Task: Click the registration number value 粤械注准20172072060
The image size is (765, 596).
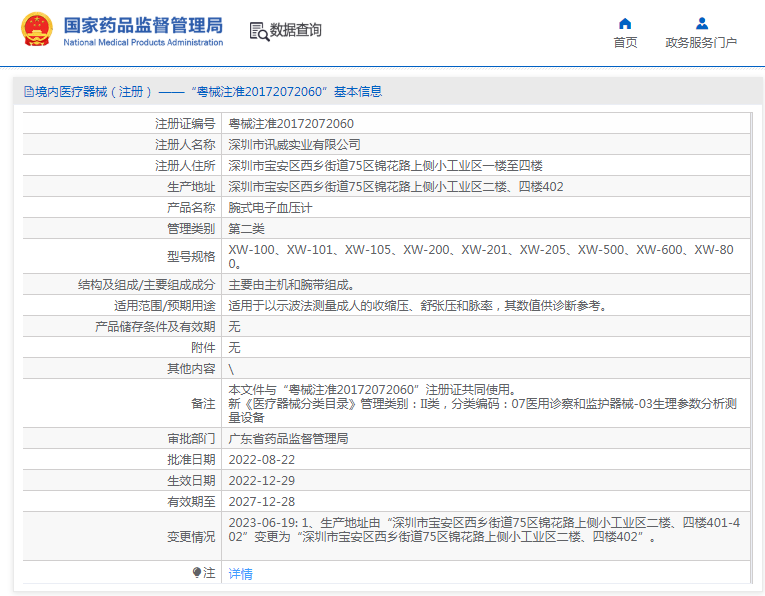Action: (291, 124)
